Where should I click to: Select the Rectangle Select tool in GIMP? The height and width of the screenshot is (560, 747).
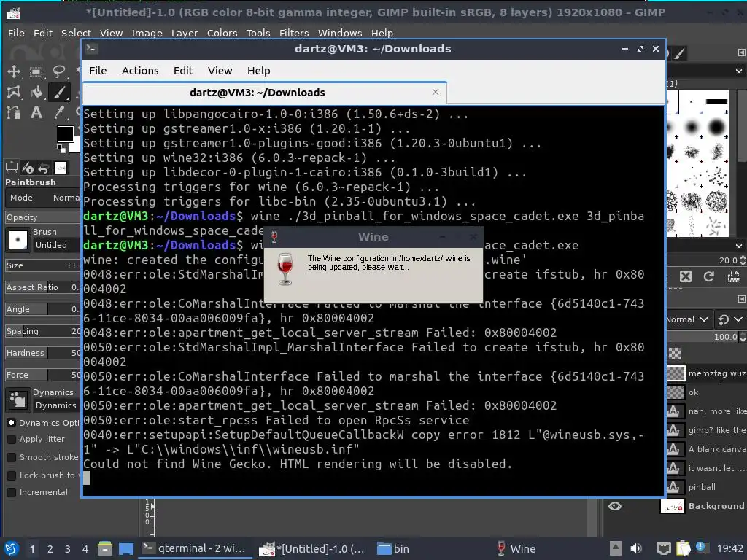click(36, 71)
